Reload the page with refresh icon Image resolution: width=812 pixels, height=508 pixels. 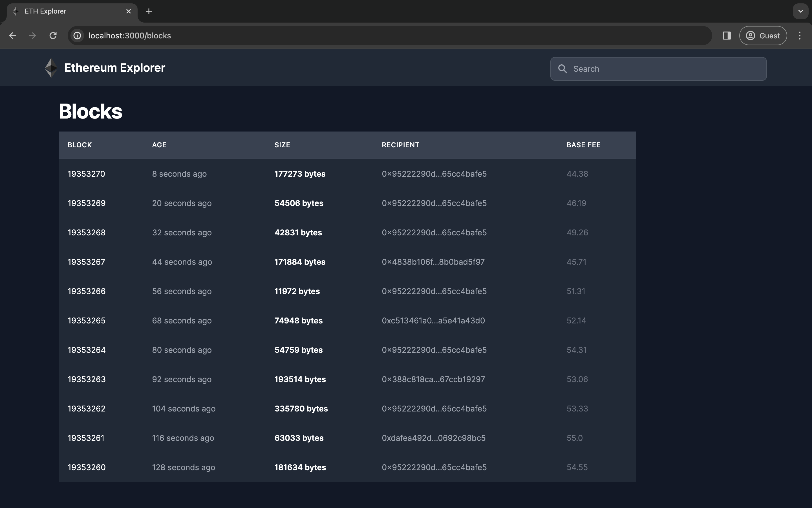click(x=53, y=36)
